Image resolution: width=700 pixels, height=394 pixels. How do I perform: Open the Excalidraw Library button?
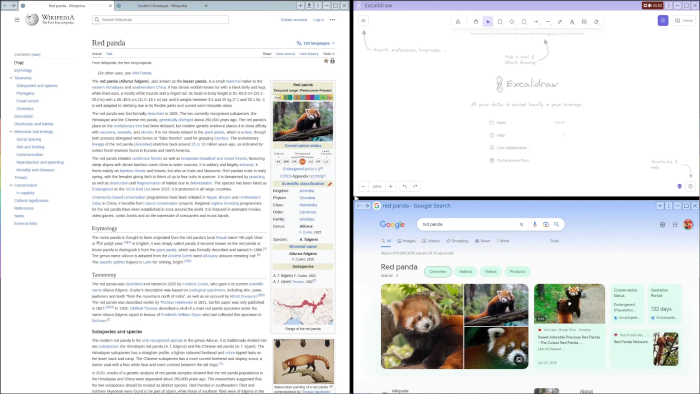tap(684, 21)
